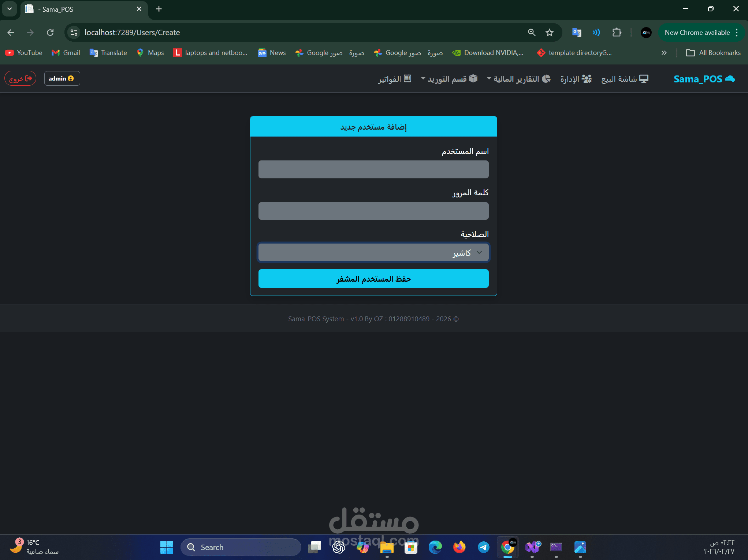Click the Sama_POS cloud logo icon
This screenshot has width=748, height=560.
(x=730, y=79)
